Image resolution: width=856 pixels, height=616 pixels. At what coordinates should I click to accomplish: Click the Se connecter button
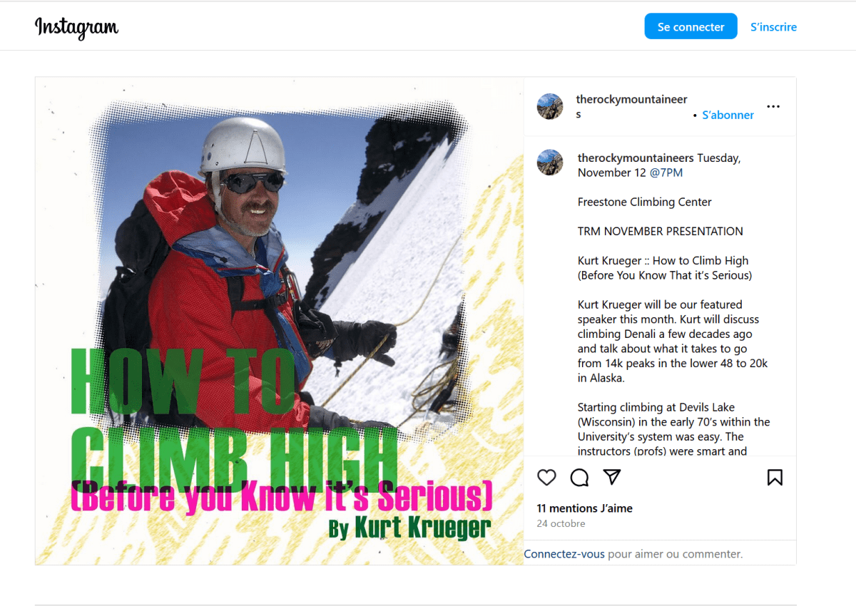tap(691, 26)
